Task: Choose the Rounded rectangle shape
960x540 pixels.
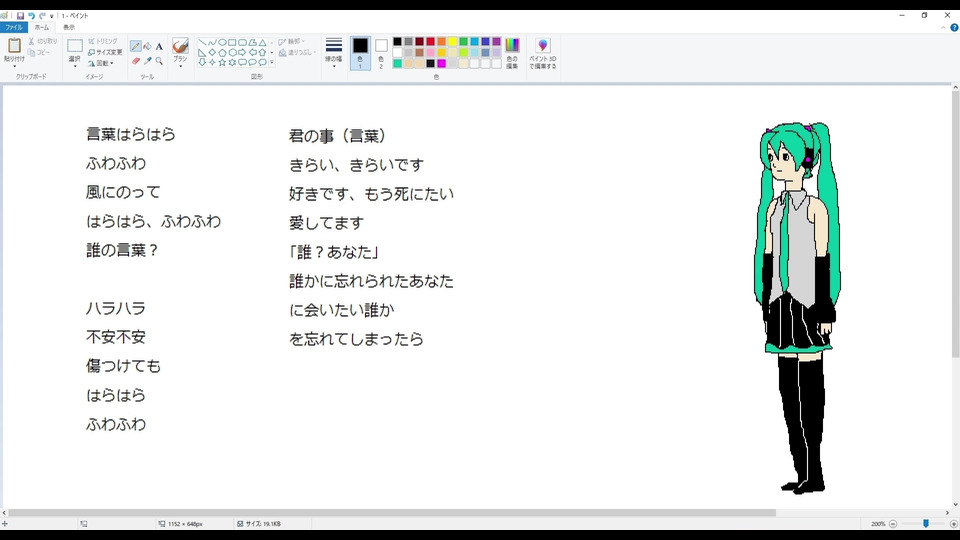Action: (242, 42)
